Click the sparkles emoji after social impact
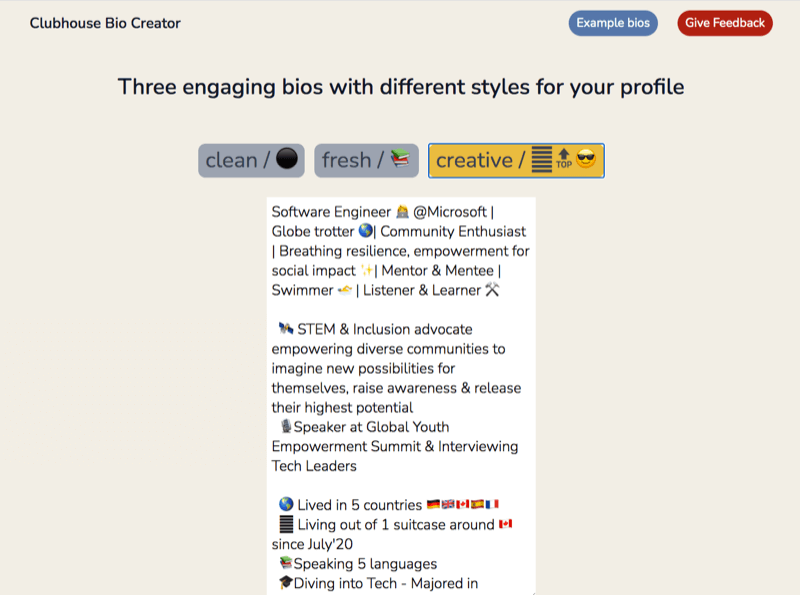This screenshot has height=595, width=800. 367,270
